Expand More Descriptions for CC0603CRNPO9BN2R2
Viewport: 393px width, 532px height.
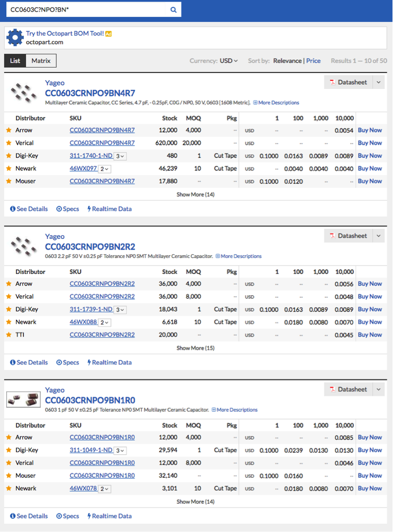(239, 256)
